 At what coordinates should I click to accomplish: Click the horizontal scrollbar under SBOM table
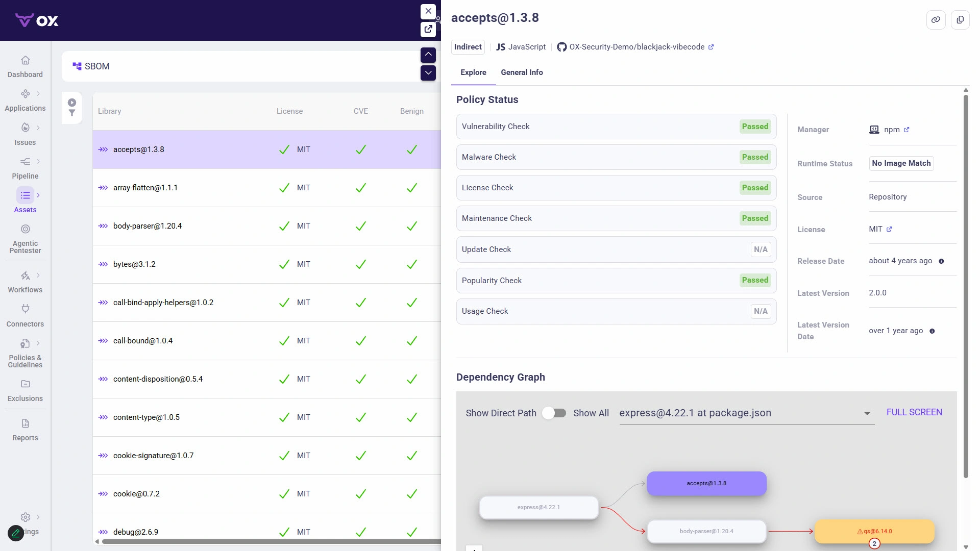pos(271,542)
